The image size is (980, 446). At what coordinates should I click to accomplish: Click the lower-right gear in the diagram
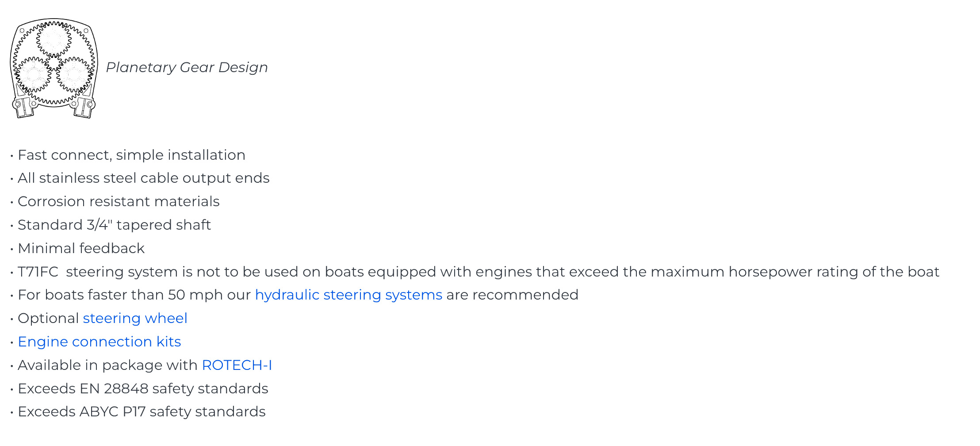click(73, 74)
